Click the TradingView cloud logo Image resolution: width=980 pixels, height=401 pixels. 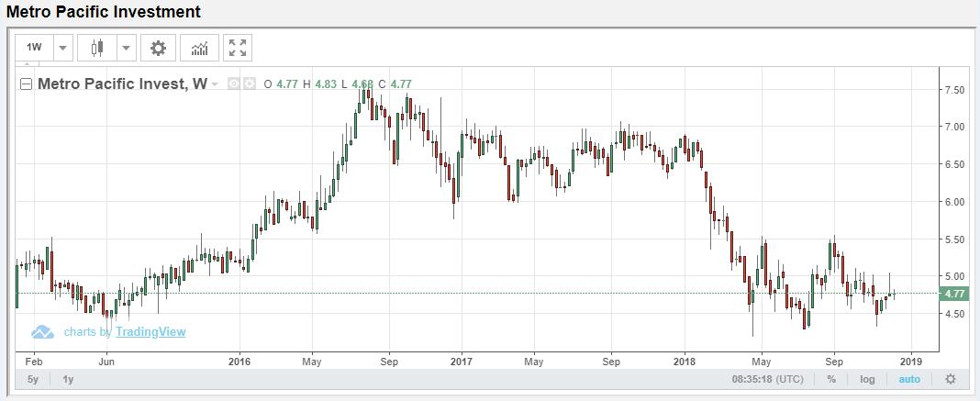[x=43, y=332]
